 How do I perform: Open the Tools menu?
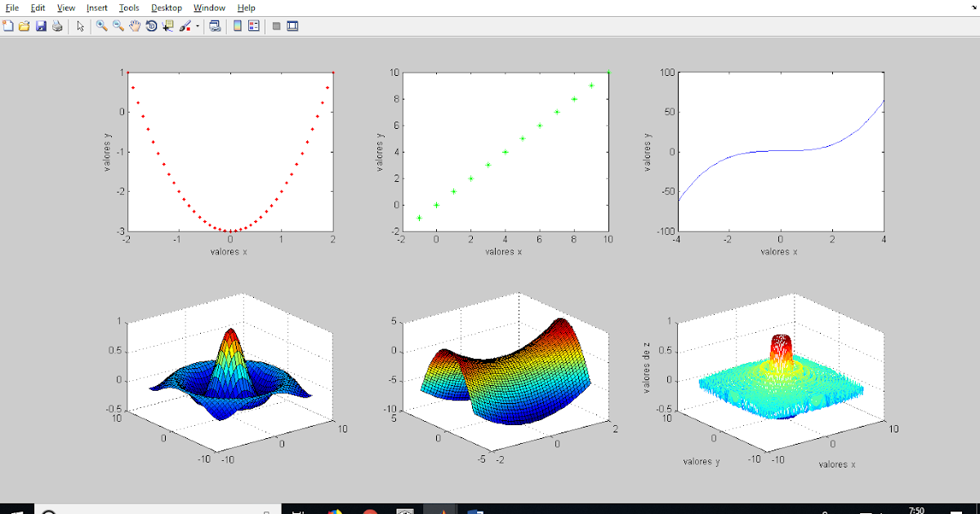pos(128,7)
